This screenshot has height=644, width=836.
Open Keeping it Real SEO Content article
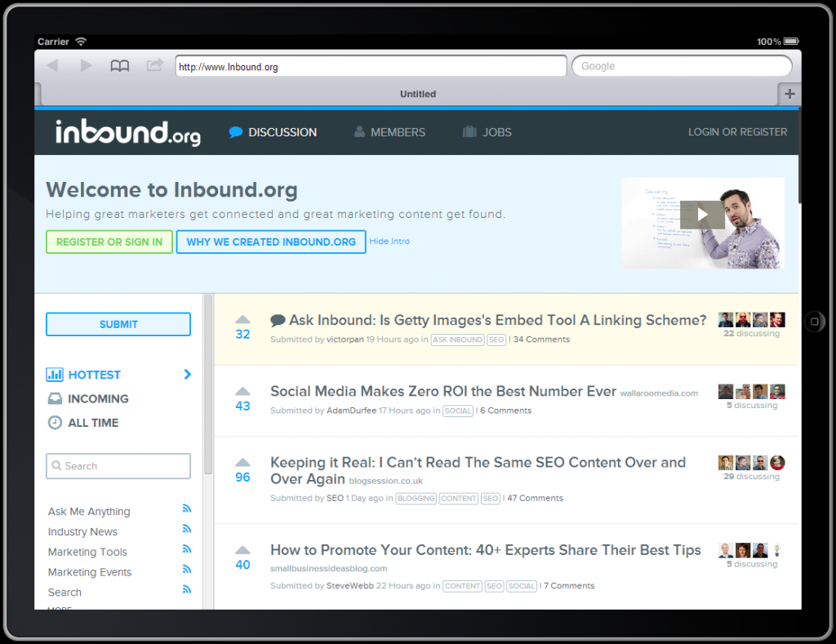click(478, 470)
